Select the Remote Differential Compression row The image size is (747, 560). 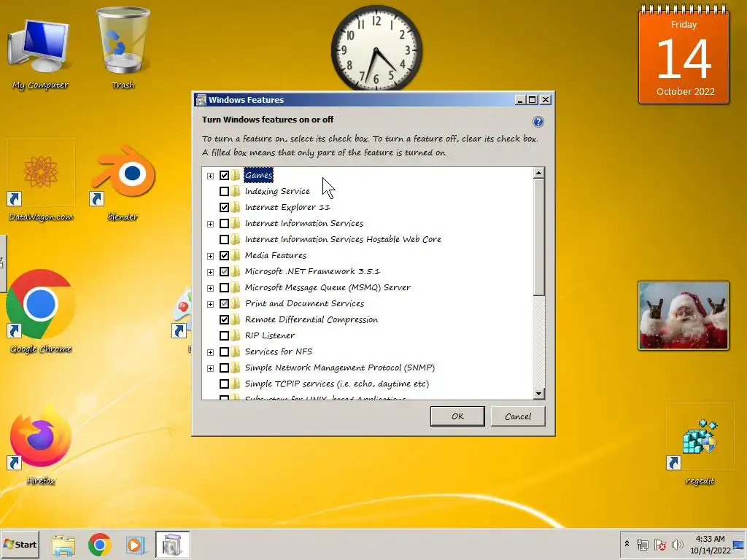311,319
